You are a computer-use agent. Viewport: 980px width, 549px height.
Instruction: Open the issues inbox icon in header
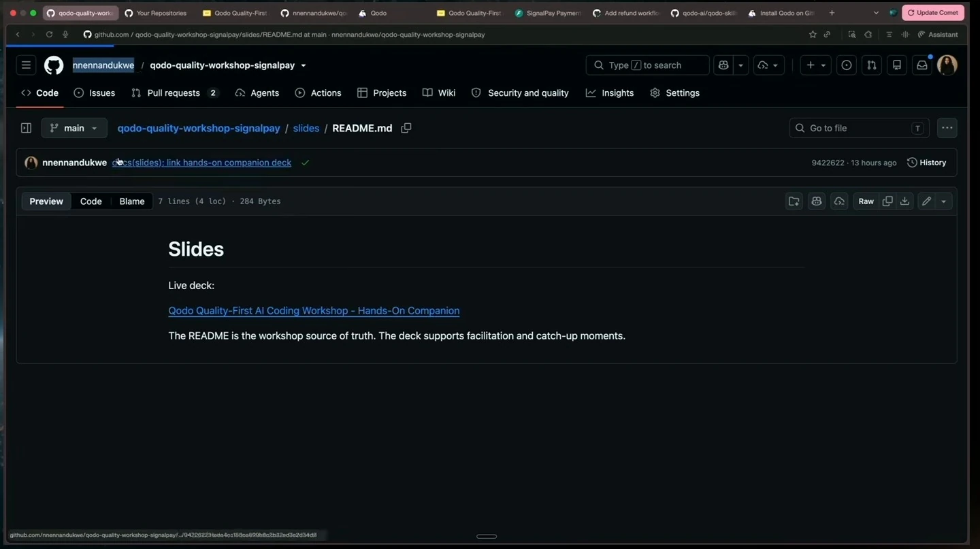847,65
